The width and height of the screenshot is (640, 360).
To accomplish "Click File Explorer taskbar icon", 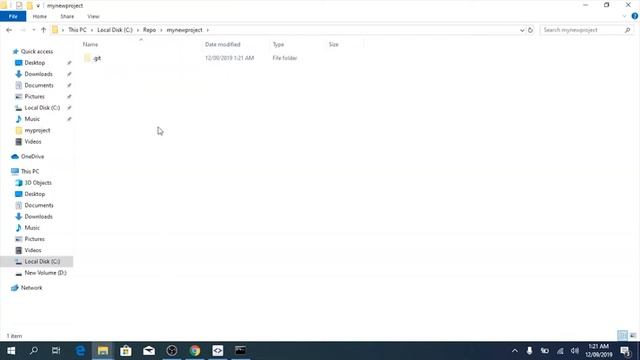I will click(x=103, y=351).
